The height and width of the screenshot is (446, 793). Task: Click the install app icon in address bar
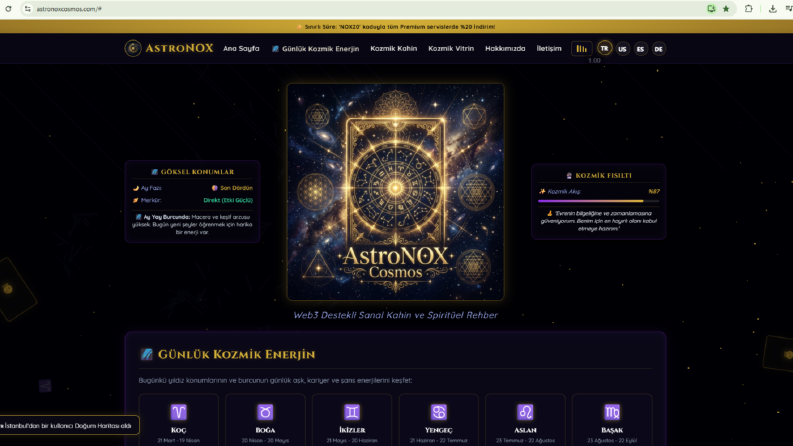pyautogui.click(x=711, y=9)
